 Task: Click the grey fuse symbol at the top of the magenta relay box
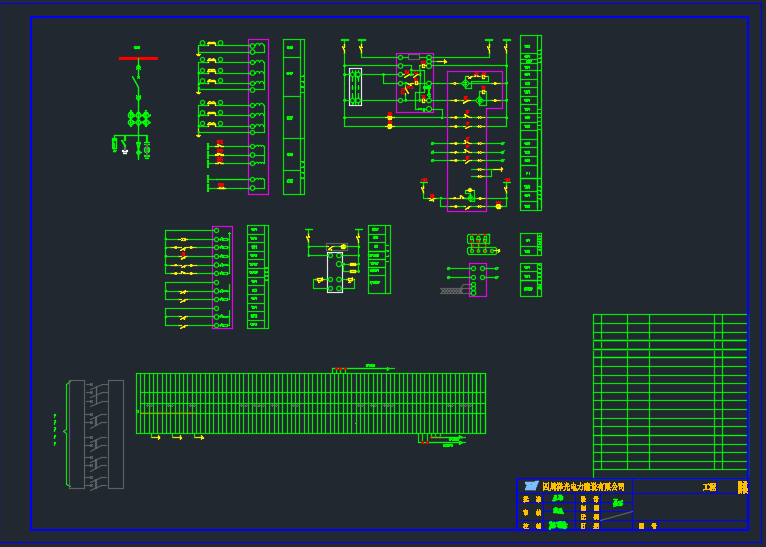click(414, 57)
